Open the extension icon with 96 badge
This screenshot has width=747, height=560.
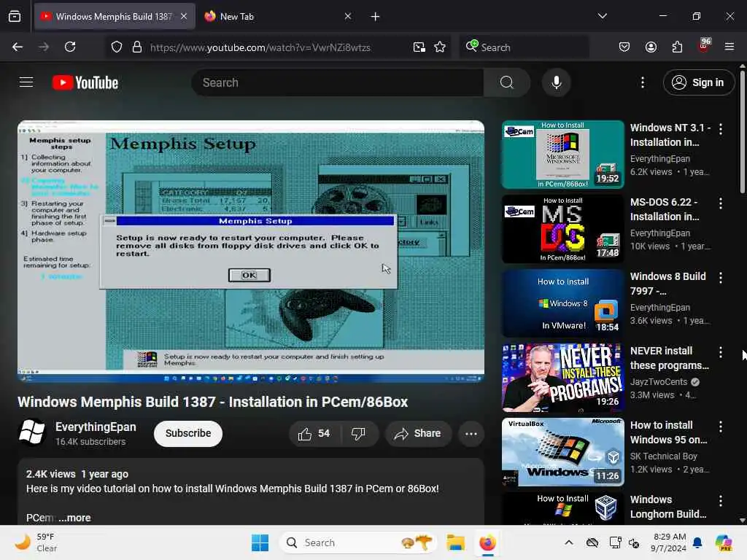[x=704, y=46]
